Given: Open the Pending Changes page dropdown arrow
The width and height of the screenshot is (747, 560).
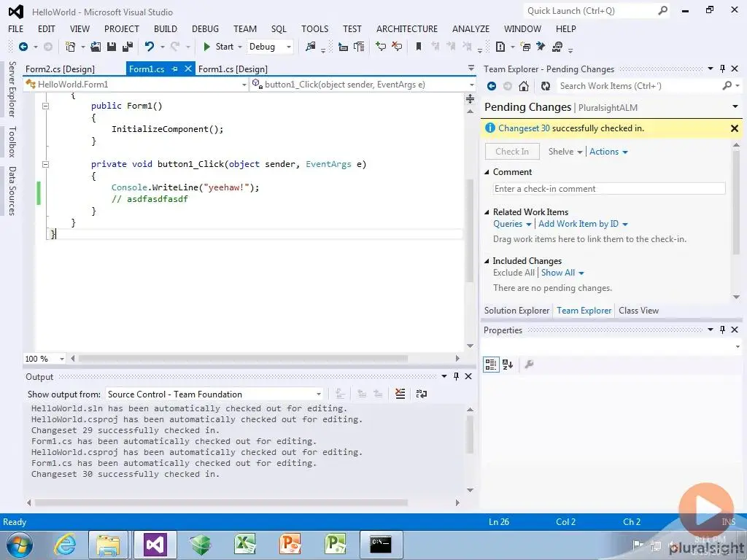Looking at the screenshot, I should point(735,106).
